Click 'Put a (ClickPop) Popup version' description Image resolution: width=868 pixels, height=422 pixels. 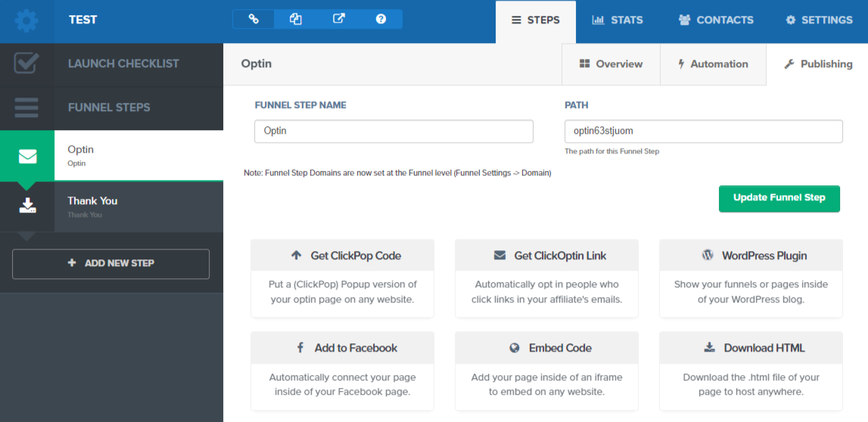click(x=342, y=291)
